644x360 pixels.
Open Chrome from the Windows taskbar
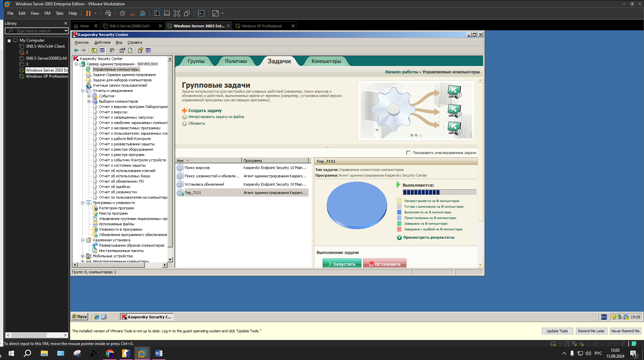pos(110,353)
